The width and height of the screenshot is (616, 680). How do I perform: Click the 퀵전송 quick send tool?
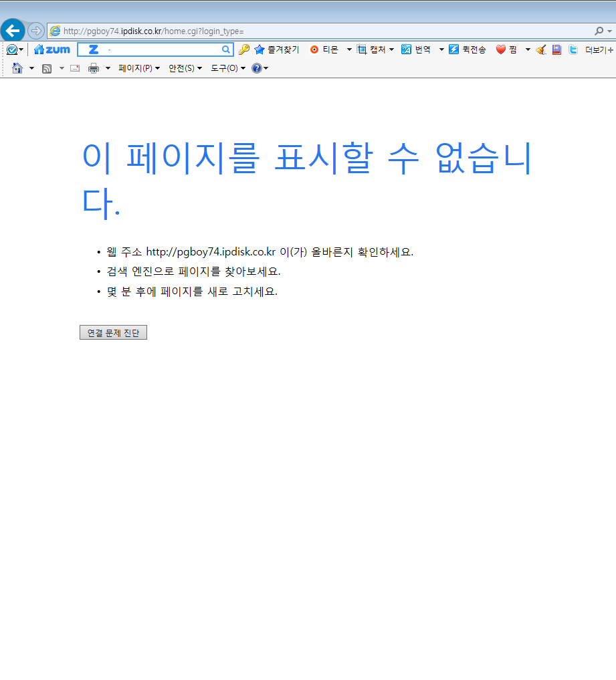click(x=468, y=49)
